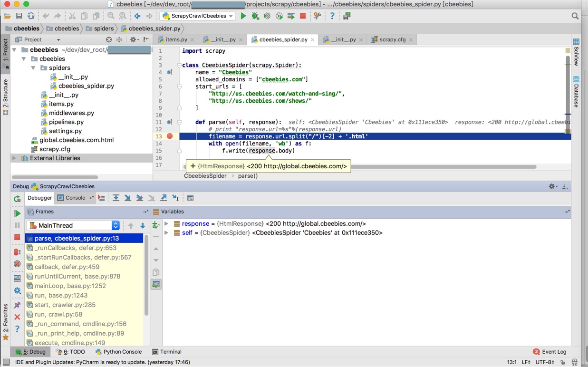Open the Console tab in the Debug panel

coord(75,198)
